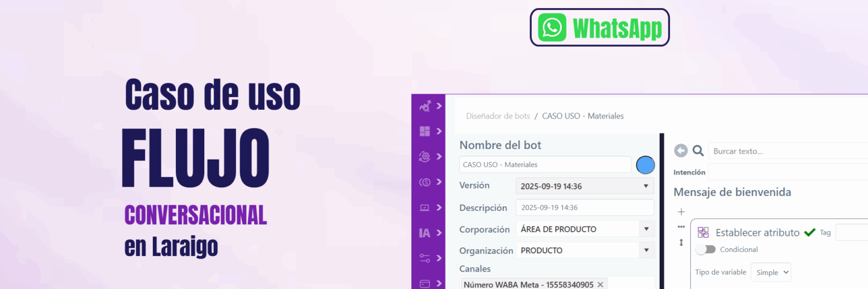Image resolution: width=868 pixels, height=289 pixels.
Task: Click the Burcar texto search field
Action: click(787, 151)
